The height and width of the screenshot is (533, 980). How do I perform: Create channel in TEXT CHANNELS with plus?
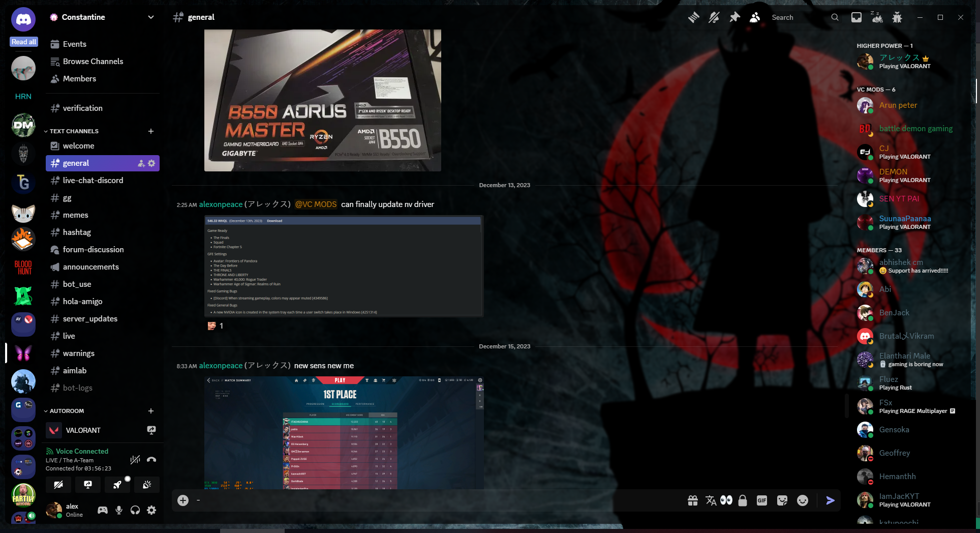pos(151,131)
